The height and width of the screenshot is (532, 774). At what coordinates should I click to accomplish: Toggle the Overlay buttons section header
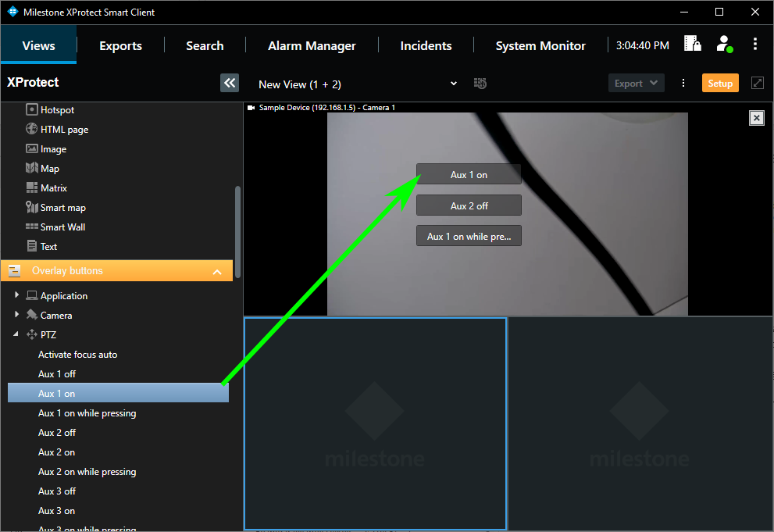[117, 270]
